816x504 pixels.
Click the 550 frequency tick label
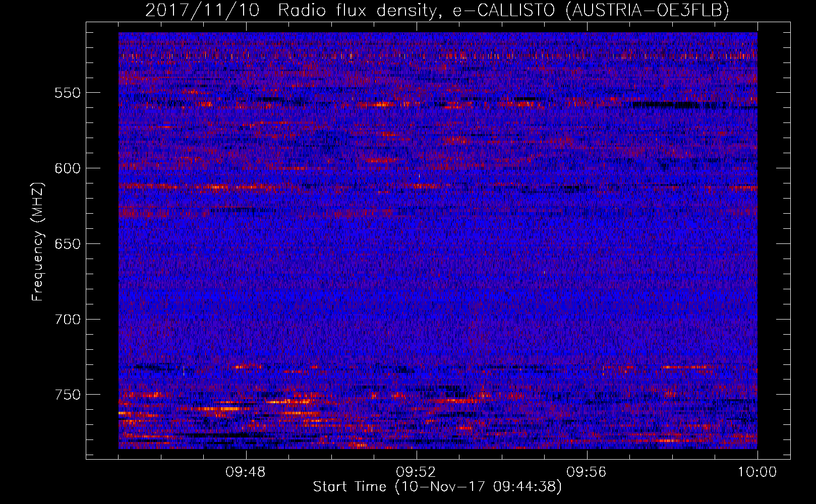pos(68,93)
